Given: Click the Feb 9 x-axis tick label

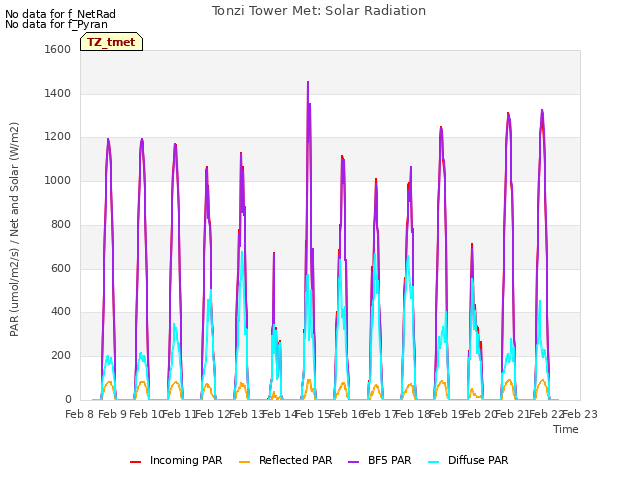Looking at the screenshot, I should [x=113, y=414].
